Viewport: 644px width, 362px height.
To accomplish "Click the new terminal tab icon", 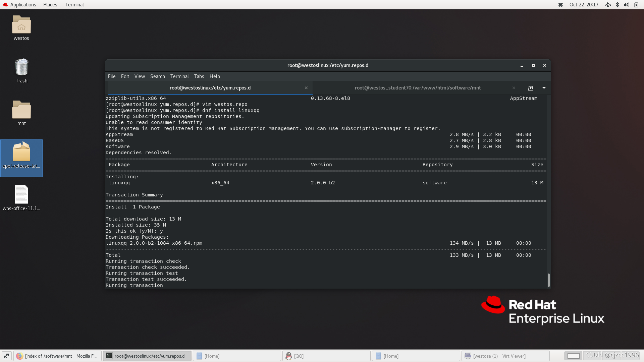I will [530, 88].
